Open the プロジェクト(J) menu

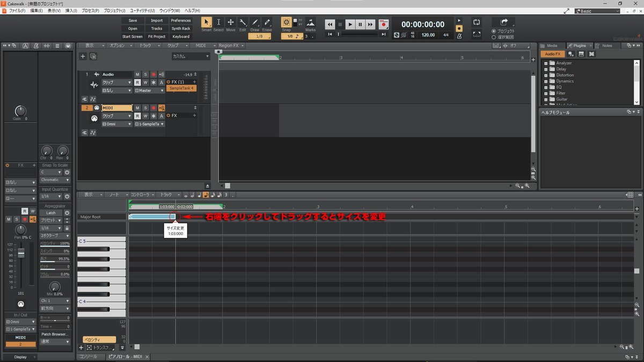[114, 11]
